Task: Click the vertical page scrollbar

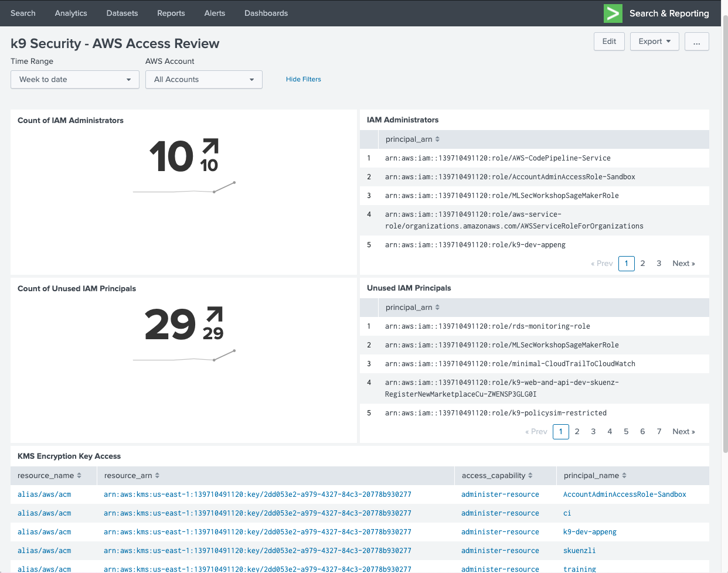Action: pos(725,234)
